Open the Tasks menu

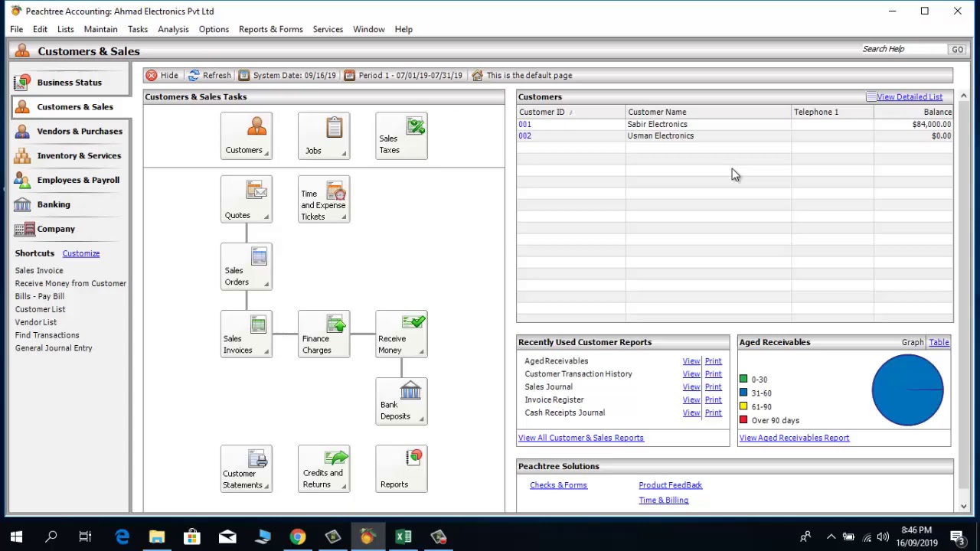pyautogui.click(x=138, y=29)
